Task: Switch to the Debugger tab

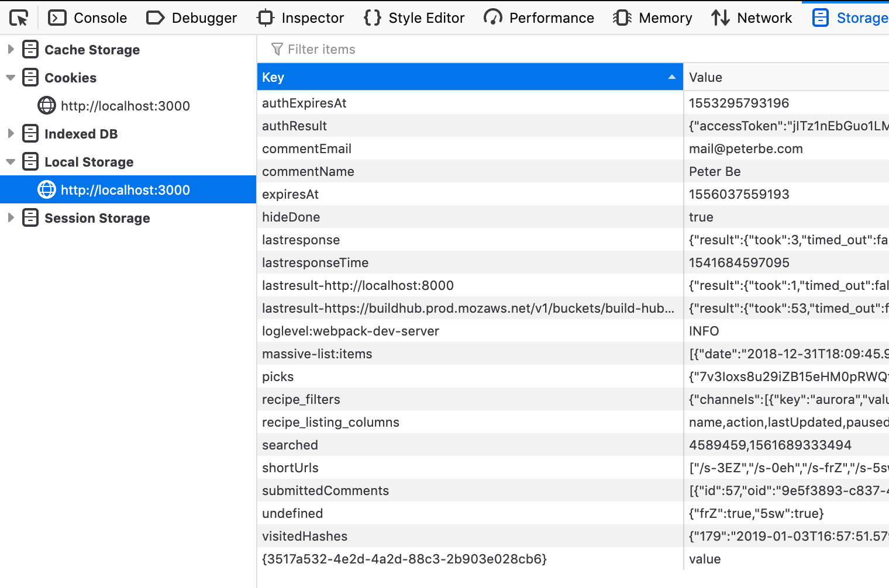Action: point(191,18)
